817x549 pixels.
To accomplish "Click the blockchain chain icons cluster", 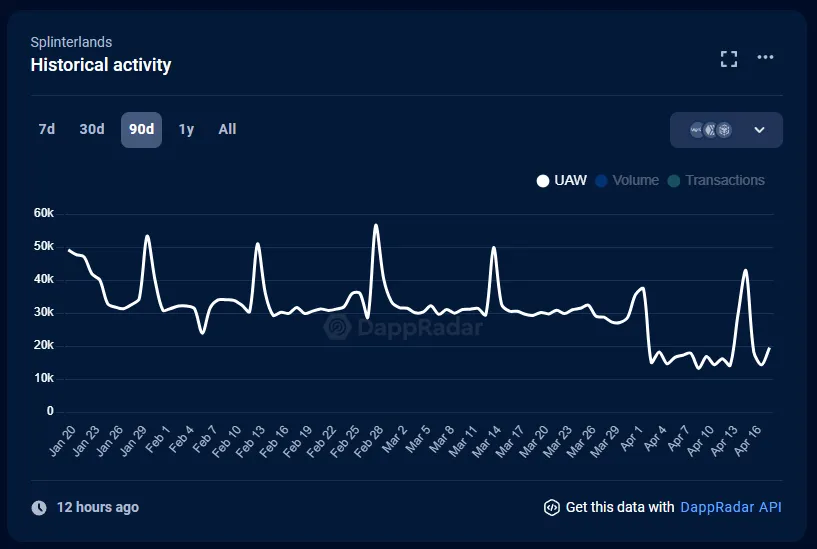I will 710,130.
